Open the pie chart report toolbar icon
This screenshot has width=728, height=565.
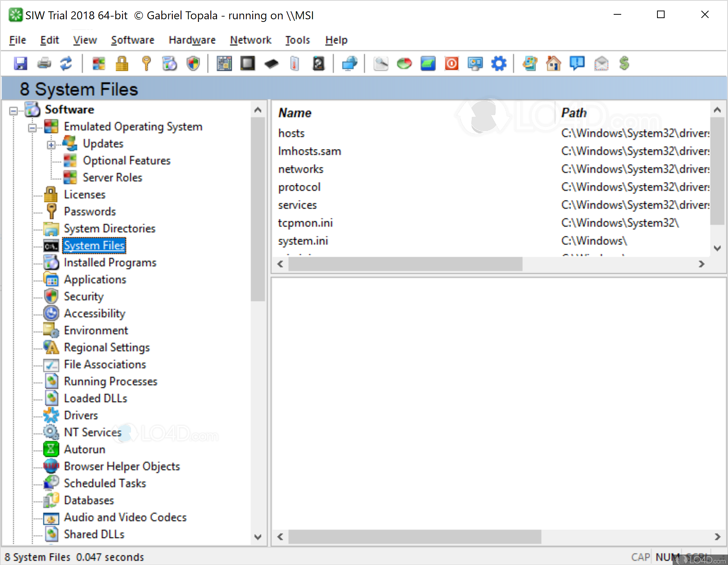(x=404, y=63)
